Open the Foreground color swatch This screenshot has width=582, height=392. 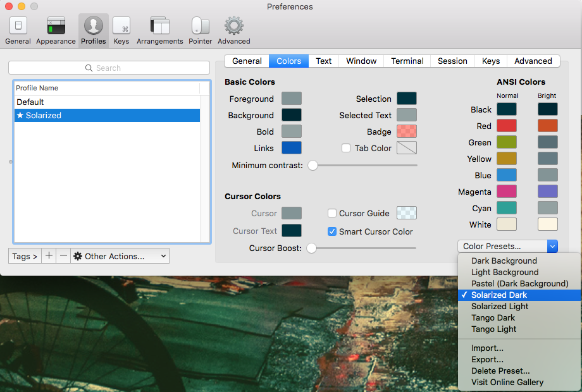pyautogui.click(x=292, y=99)
